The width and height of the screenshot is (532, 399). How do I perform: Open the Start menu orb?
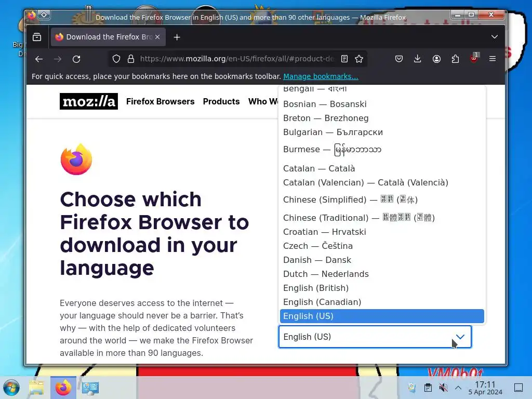(x=11, y=388)
